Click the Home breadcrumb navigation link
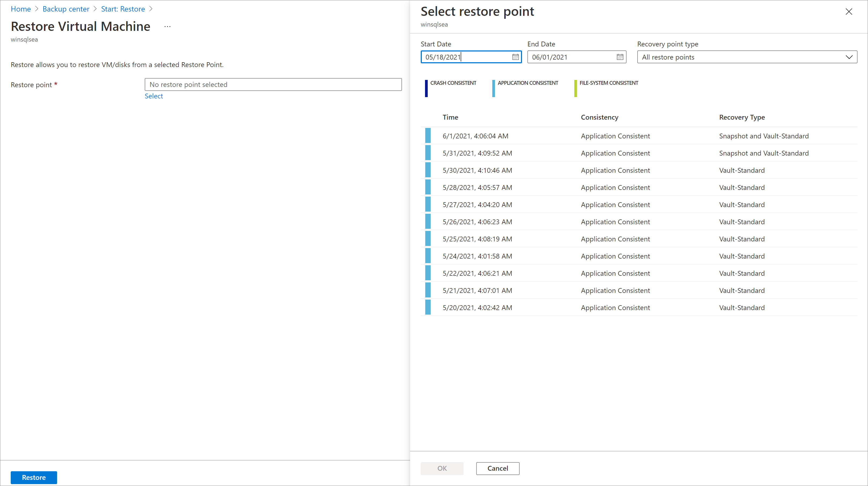The width and height of the screenshot is (868, 486). pos(20,8)
